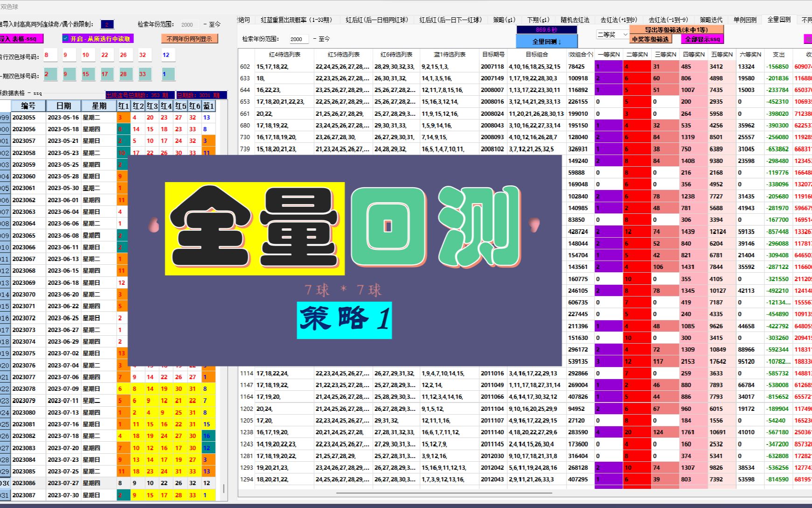Toggle the 开启-从所选行中读取 checkbox

pyautogui.click(x=98, y=39)
